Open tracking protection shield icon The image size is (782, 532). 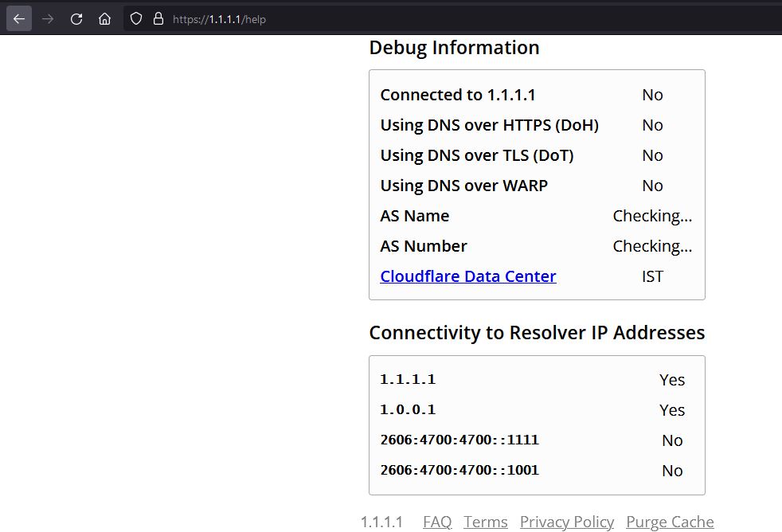135,19
